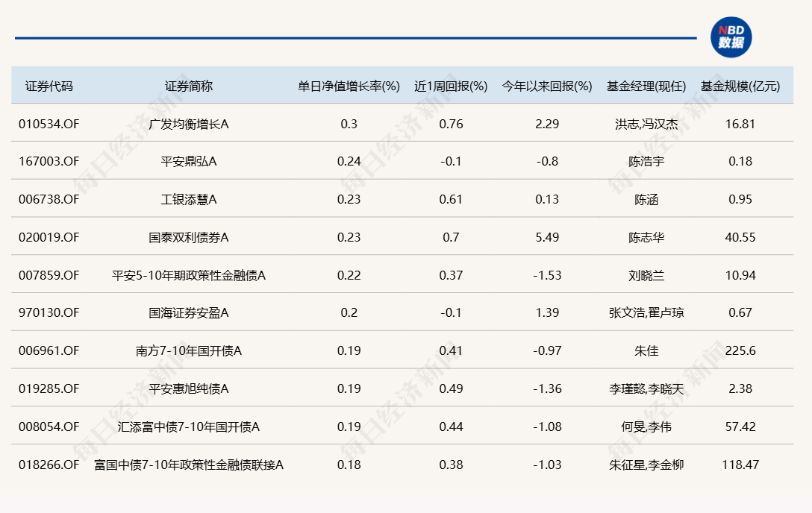Image resolution: width=812 pixels, height=513 pixels.
Task: Click year-to-date return -1.53
Action: (x=547, y=276)
